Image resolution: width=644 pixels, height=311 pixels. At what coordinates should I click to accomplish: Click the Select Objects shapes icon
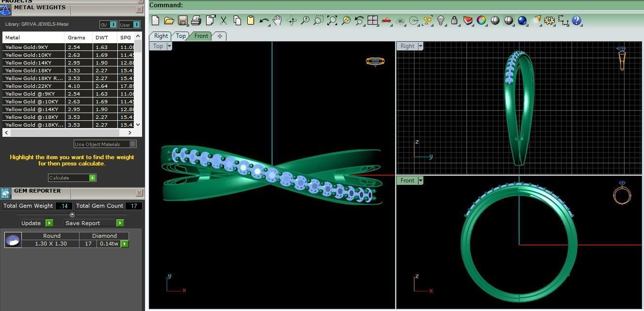(x=427, y=20)
